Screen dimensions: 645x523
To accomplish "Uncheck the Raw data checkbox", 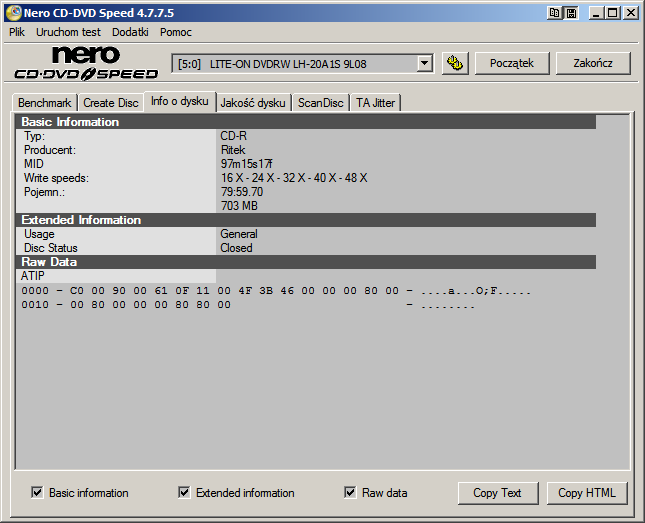I will pos(350,492).
